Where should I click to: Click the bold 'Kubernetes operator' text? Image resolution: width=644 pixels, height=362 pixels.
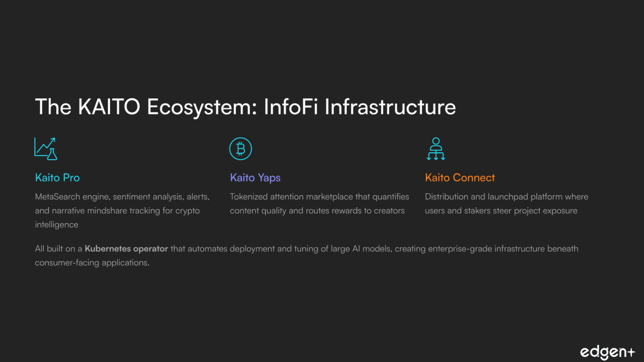[126, 249]
